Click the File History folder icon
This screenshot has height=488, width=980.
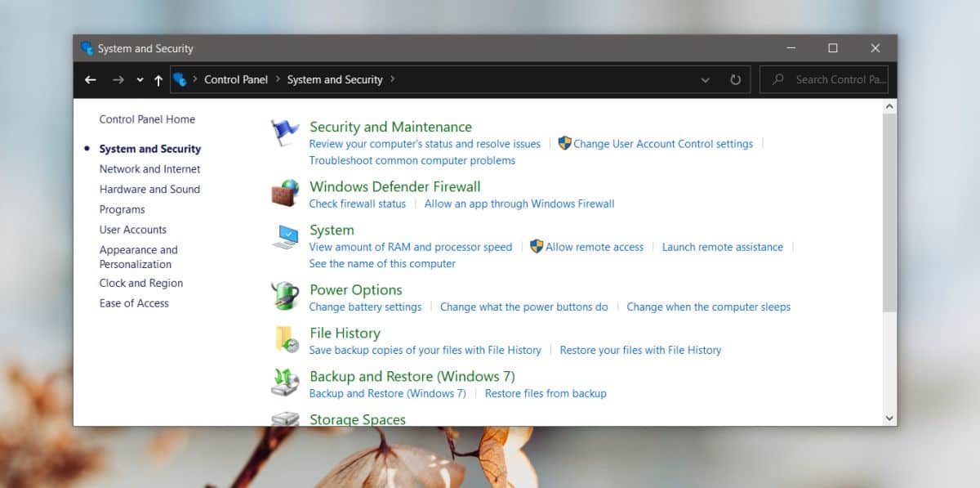(286, 339)
